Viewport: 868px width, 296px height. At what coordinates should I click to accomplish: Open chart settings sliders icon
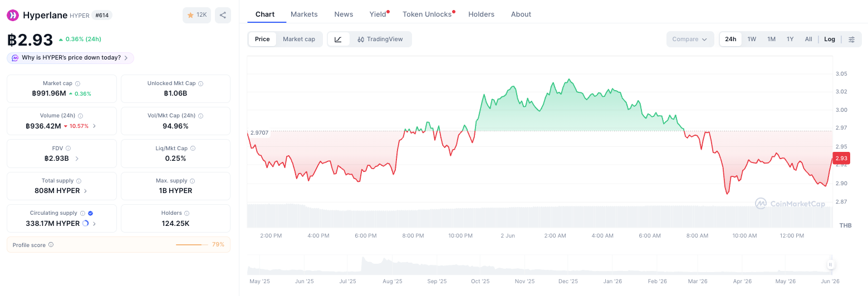[851, 39]
